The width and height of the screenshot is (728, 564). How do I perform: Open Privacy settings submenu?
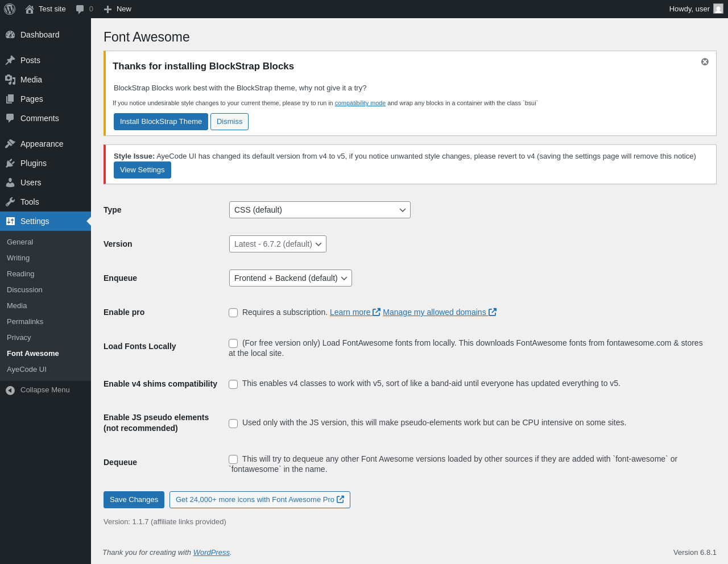19,338
